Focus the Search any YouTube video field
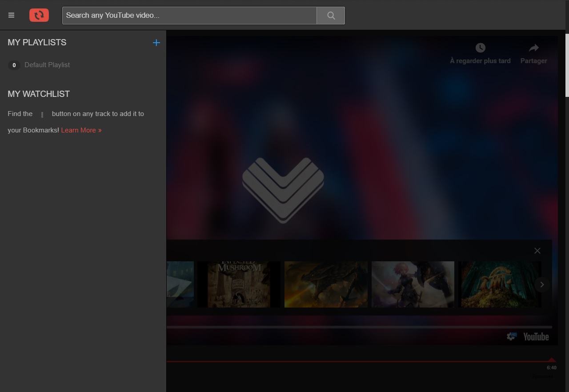Viewport: 569px width, 392px height. click(x=189, y=15)
